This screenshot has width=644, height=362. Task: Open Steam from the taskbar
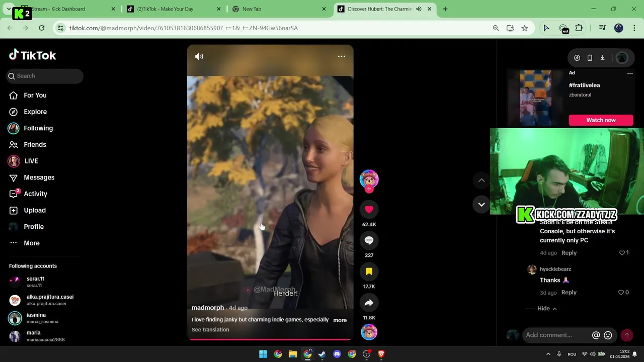[322, 354]
